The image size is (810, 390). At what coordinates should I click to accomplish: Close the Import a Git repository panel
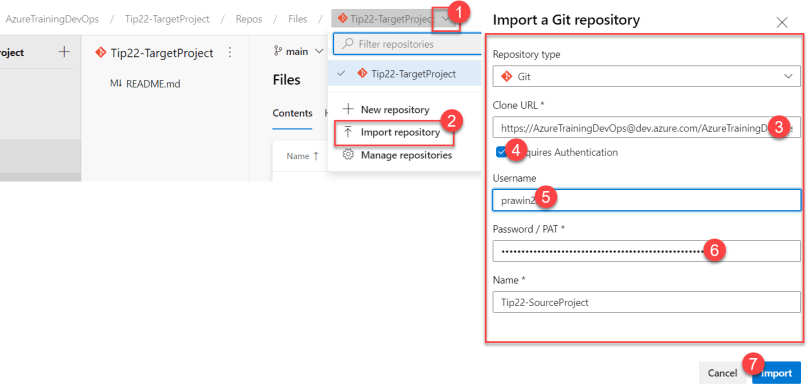(x=782, y=22)
